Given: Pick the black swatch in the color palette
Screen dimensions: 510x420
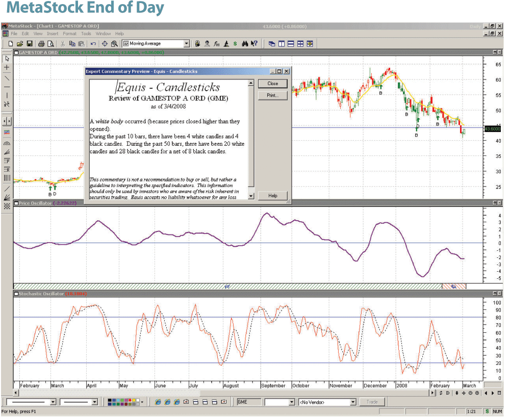Looking at the screenshot, I should click(110, 400).
